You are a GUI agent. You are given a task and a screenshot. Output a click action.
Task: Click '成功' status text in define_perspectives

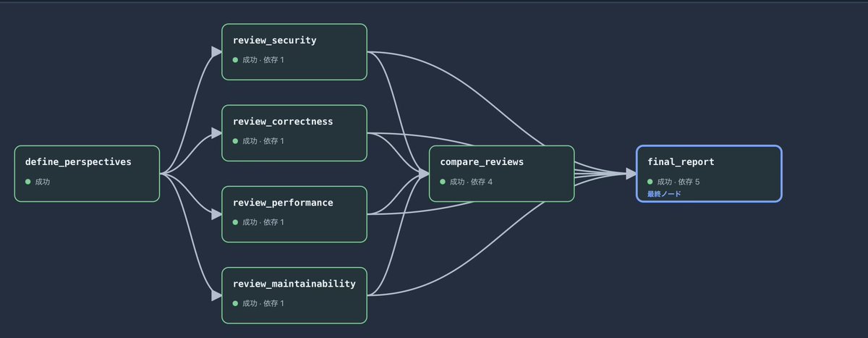(43, 182)
